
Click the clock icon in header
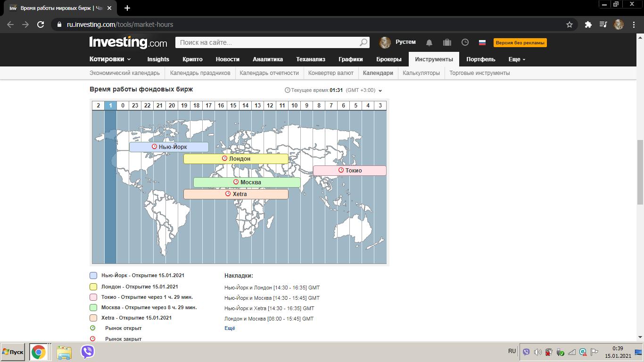[465, 42]
